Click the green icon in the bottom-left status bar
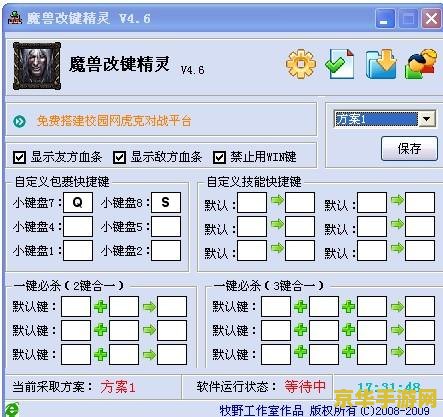The height and width of the screenshot is (417, 443). 12,409
